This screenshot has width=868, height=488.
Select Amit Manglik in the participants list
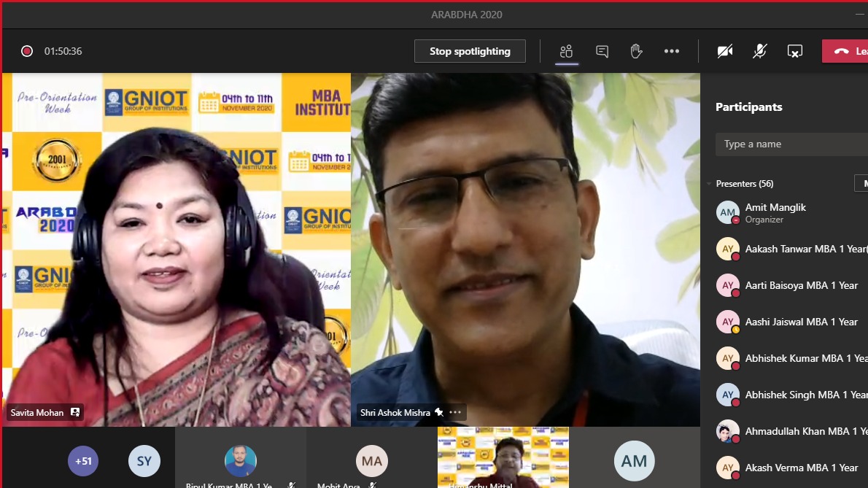tap(775, 212)
